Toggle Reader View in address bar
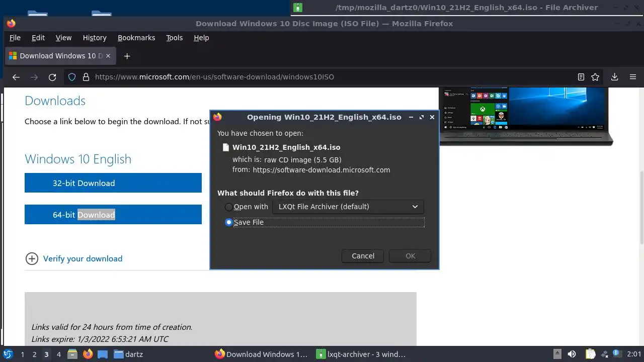The height and width of the screenshot is (362, 644). (581, 77)
